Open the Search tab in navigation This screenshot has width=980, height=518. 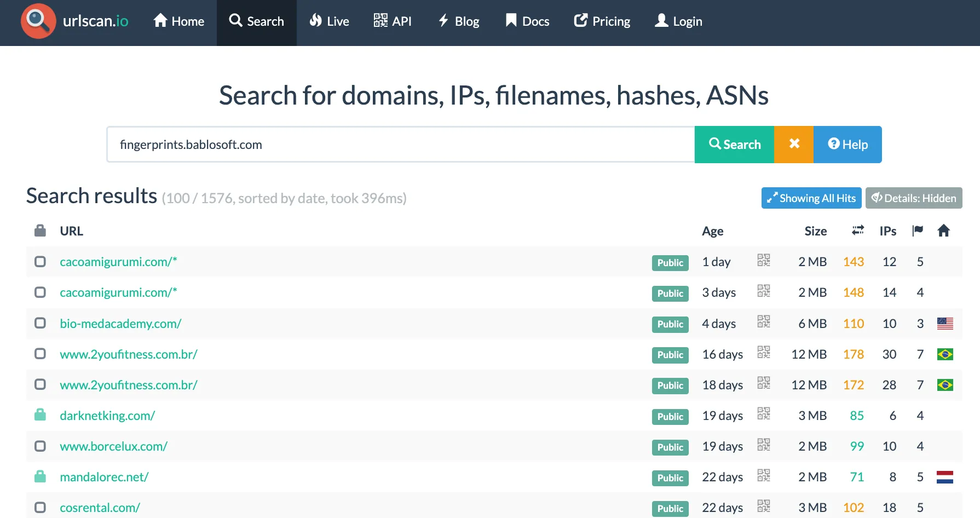click(257, 21)
